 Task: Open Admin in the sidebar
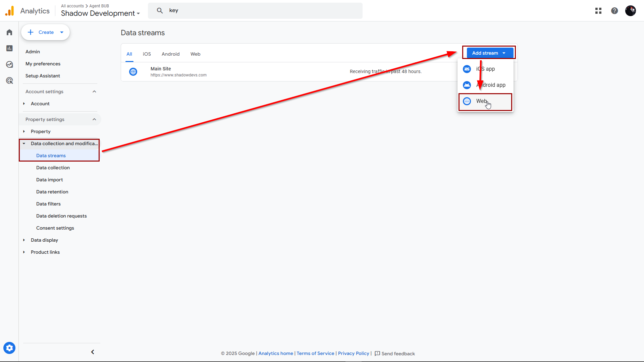[33, 52]
